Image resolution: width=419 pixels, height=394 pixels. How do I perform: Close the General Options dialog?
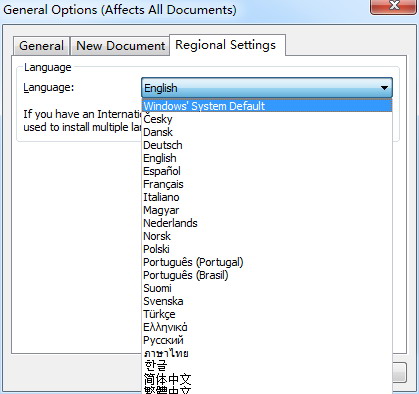pos(394,6)
